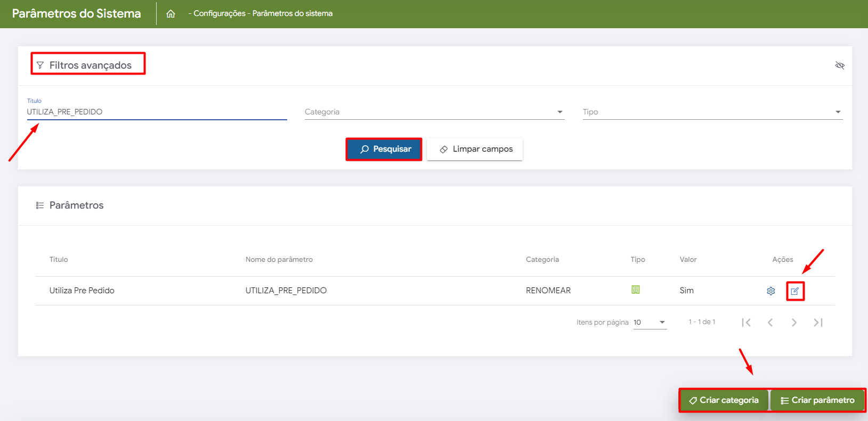Go to next page of results
Screen dimensions: 868x421
click(794, 323)
